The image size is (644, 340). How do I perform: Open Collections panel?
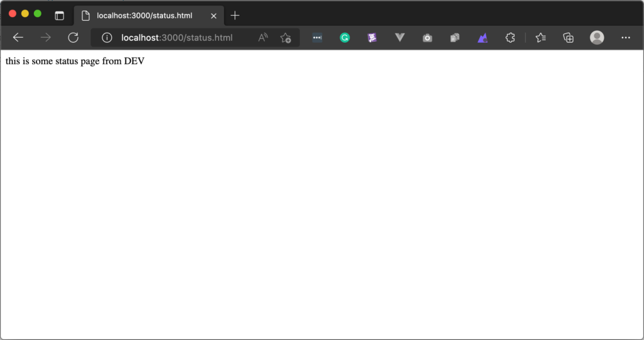tap(568, 38)
